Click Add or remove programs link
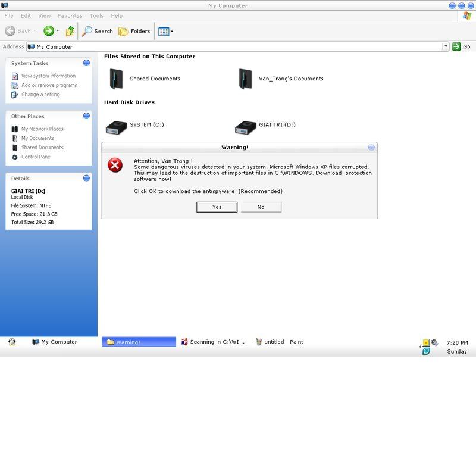 coord(49,85)
